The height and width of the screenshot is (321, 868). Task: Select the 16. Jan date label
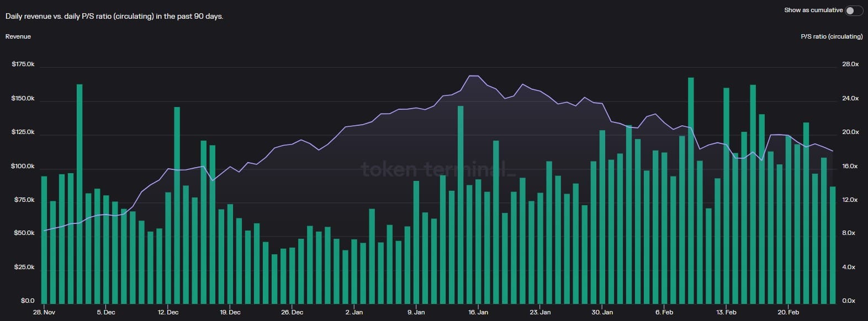pos(479,312)
